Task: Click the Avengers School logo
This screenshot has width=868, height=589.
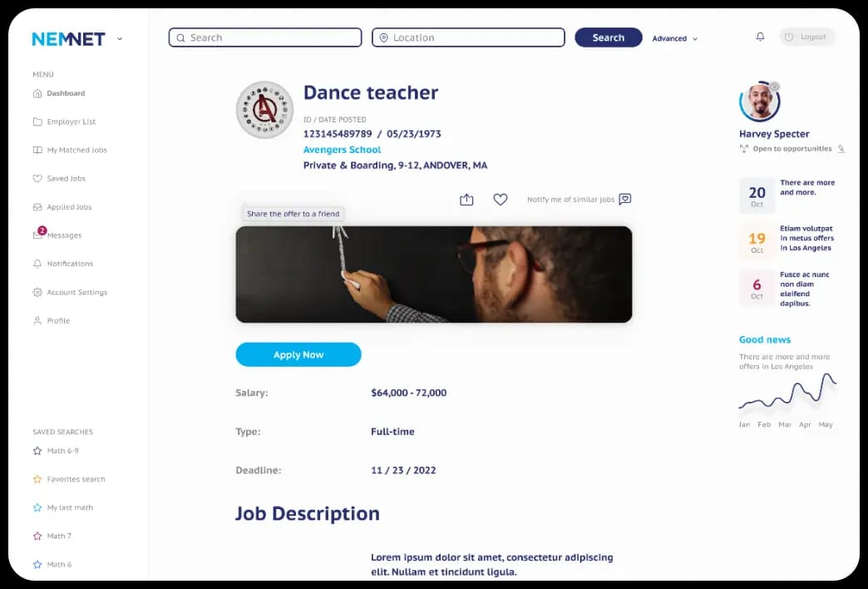Action: pyautogui.click(x=264, y=109)
